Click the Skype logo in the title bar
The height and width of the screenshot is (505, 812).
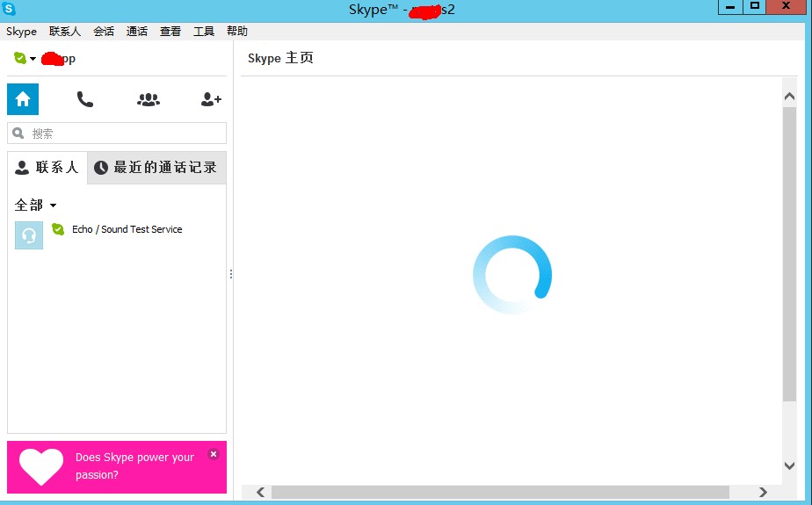pos(9,9)
